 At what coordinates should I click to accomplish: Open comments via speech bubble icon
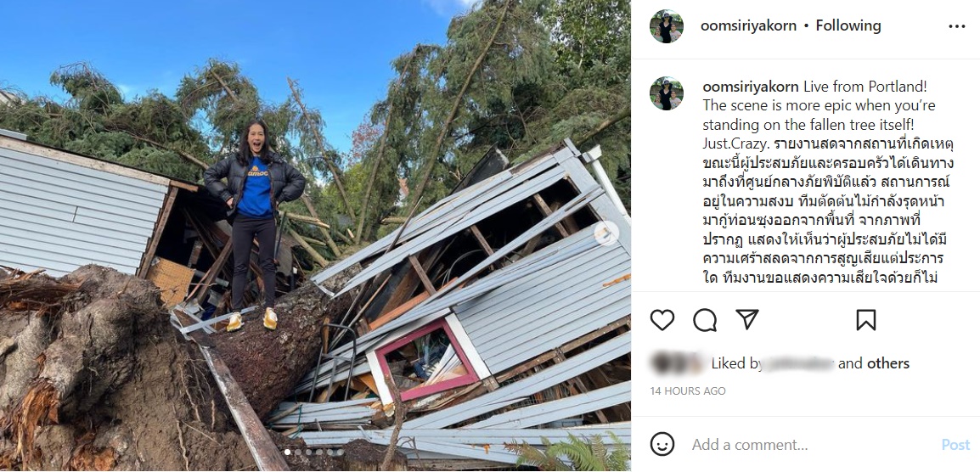click(x=704, y=320)
